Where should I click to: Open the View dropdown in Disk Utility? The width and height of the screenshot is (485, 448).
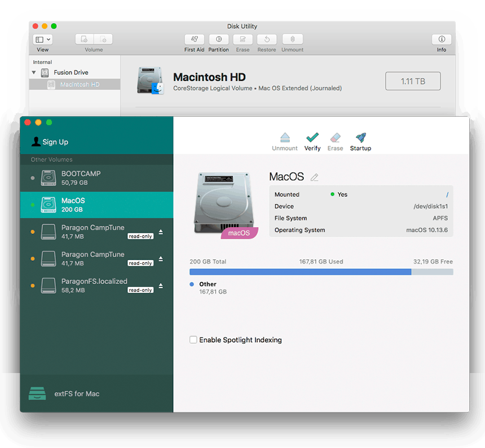pos(43,39)
